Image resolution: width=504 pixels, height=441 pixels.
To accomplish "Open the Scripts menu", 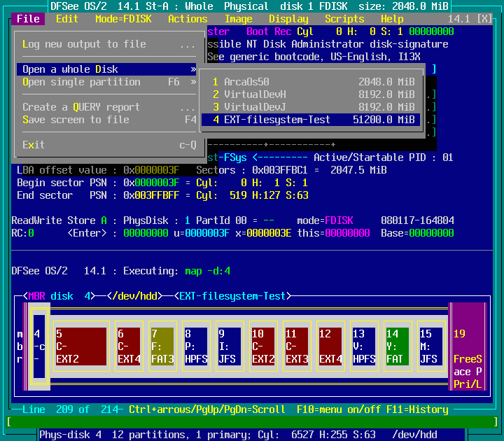I will (x=344, y=19).
